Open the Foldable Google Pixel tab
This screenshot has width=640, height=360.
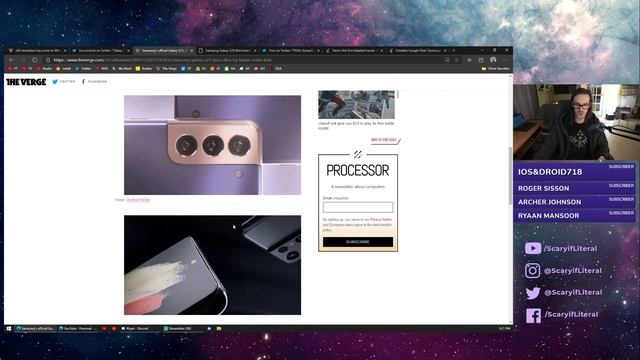(417, 51)
